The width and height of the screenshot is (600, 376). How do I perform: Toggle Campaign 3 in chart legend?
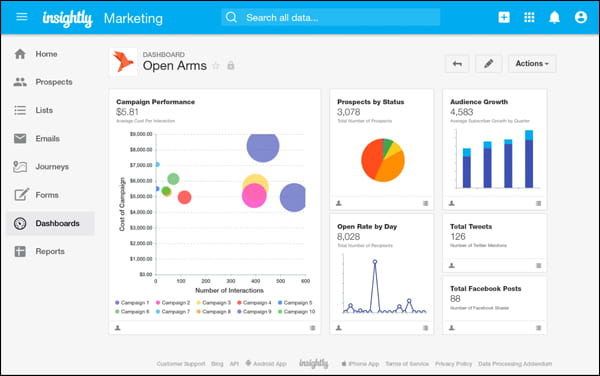point(214,303)
